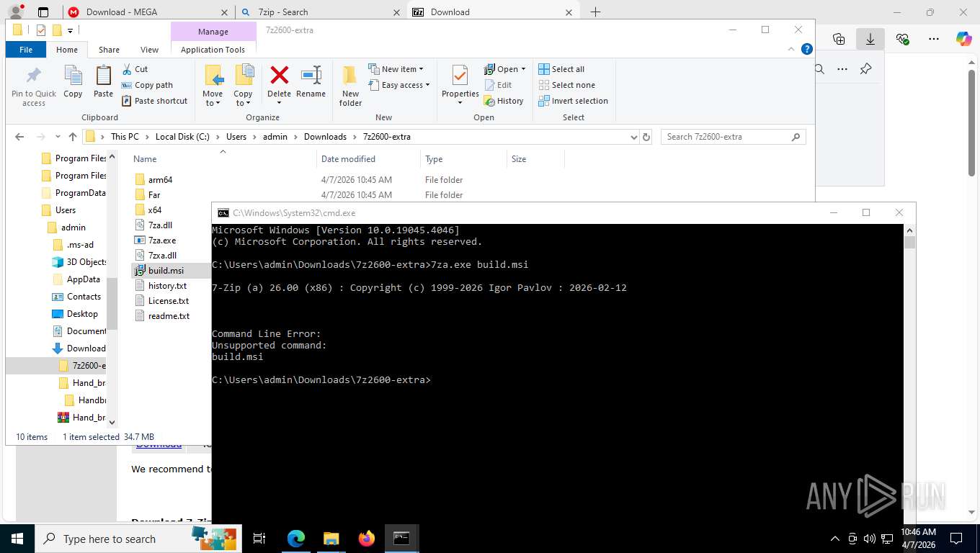The width and height of the screenshot is (980, 553).
Task: Select AppData in the navigation tree
Action: pos(83,279)
